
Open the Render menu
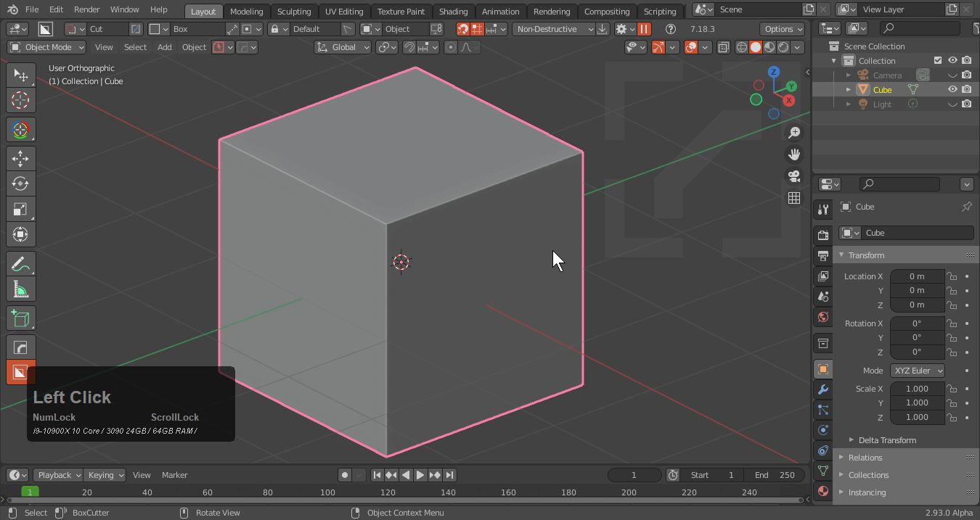(86, 9)
